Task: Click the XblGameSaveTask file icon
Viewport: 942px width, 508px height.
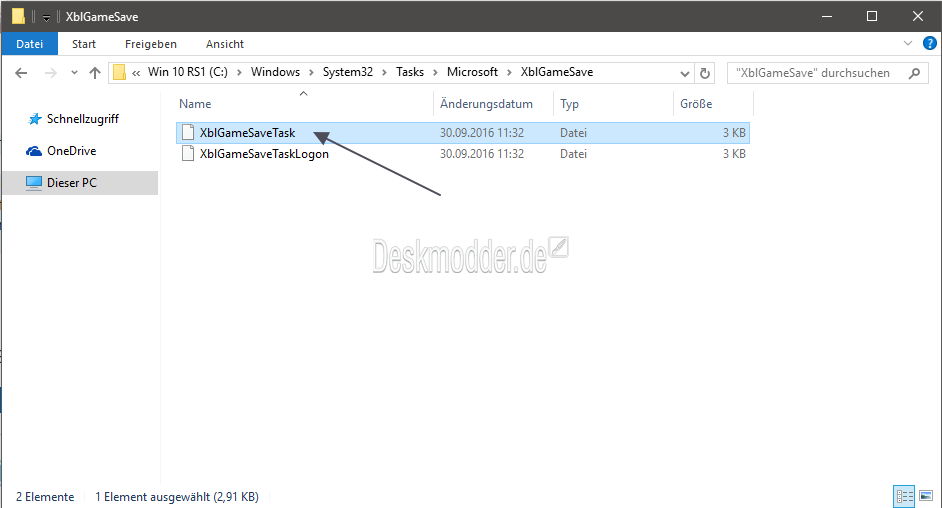Action: tap(188, 132)
